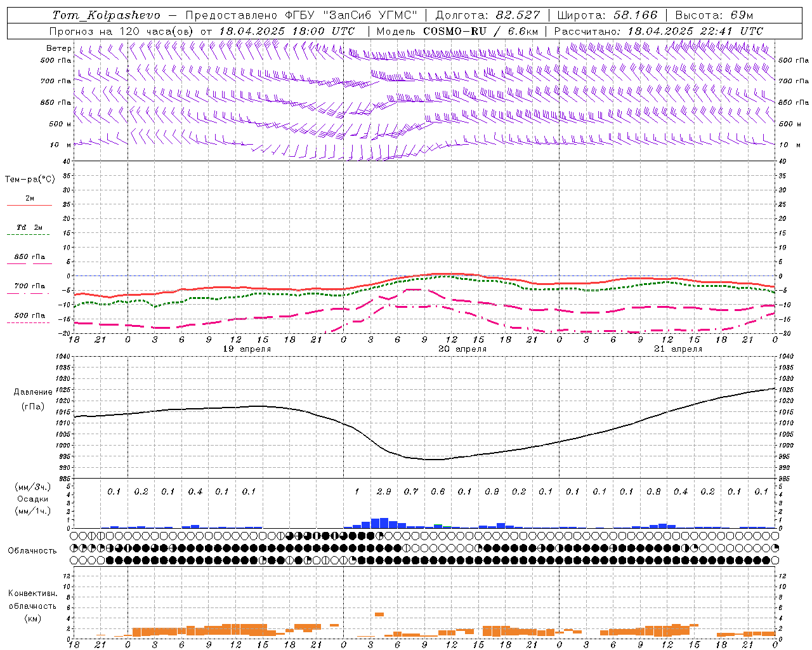This screenshot has width=812, height=650.
Task: Click the 0.8 precipitation value
Action: pyautogui.click(x=653, y=491)
